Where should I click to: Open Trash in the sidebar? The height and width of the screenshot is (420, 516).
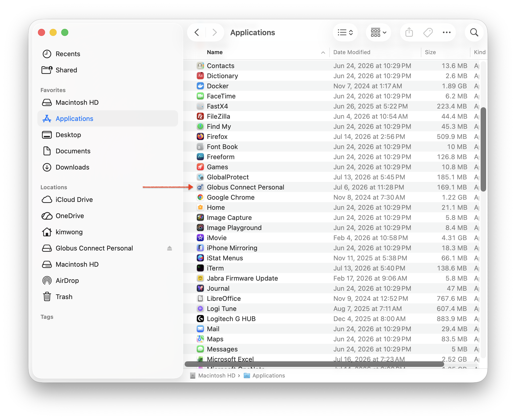click(108, 297)
